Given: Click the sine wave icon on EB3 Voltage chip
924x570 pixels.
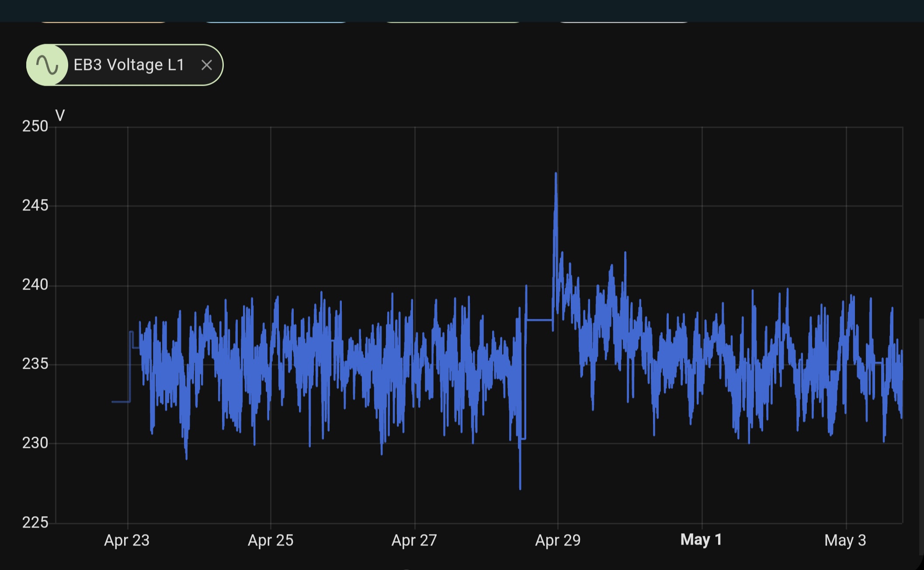Looking at the screenshot, I should coord(47,65).
